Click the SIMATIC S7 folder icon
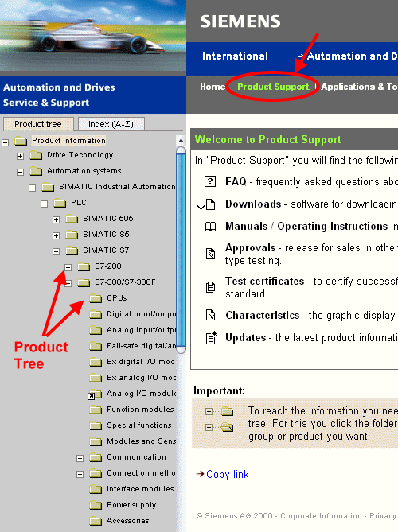The image size is (398, 532). [x=72, y=250]
